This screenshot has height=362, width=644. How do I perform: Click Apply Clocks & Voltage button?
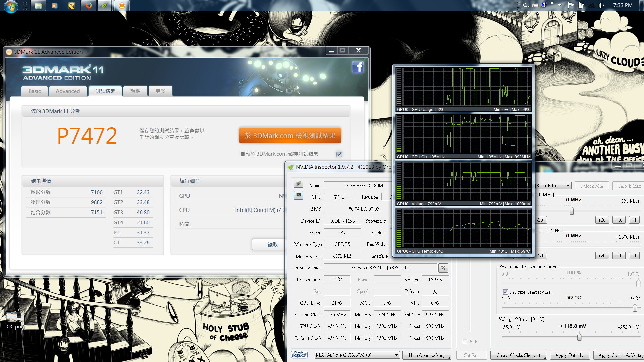[x=619, y=355]
